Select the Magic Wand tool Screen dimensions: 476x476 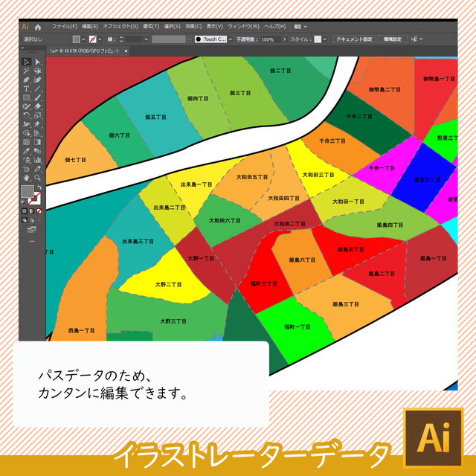[x=27, y=71]
